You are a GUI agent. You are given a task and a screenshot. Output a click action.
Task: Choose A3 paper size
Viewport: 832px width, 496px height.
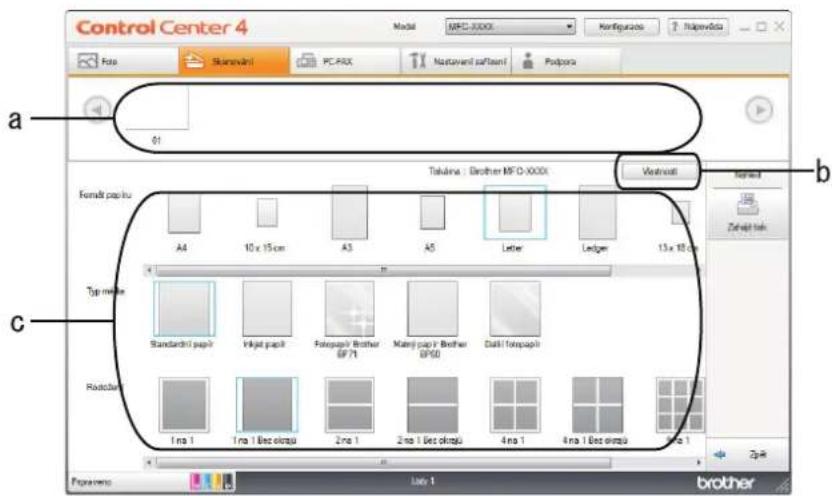pos(349,212)
